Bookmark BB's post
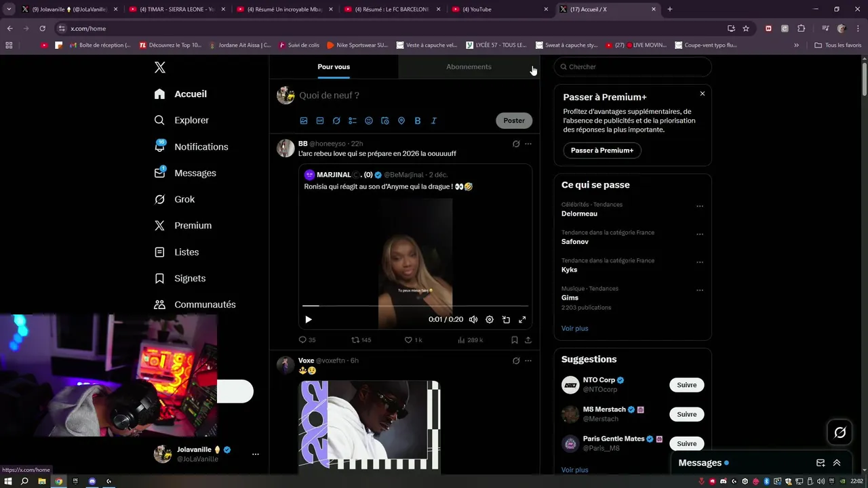This screenshot has height=488, width=868. pos(515,340)
